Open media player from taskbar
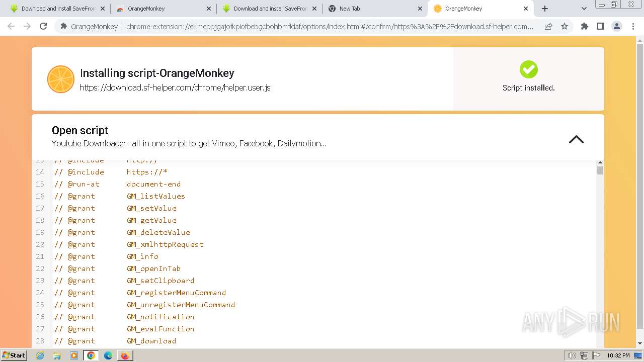Screen dimensions: 644x362 [74, 355]
